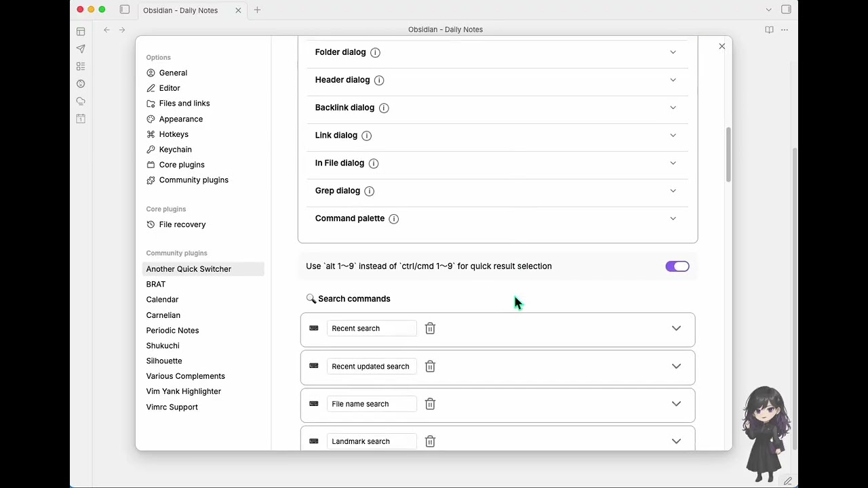The height and width of the screenshot is (488, 868).
Task: Expand the Header dialog section chevron
Action: pos(673,80)
